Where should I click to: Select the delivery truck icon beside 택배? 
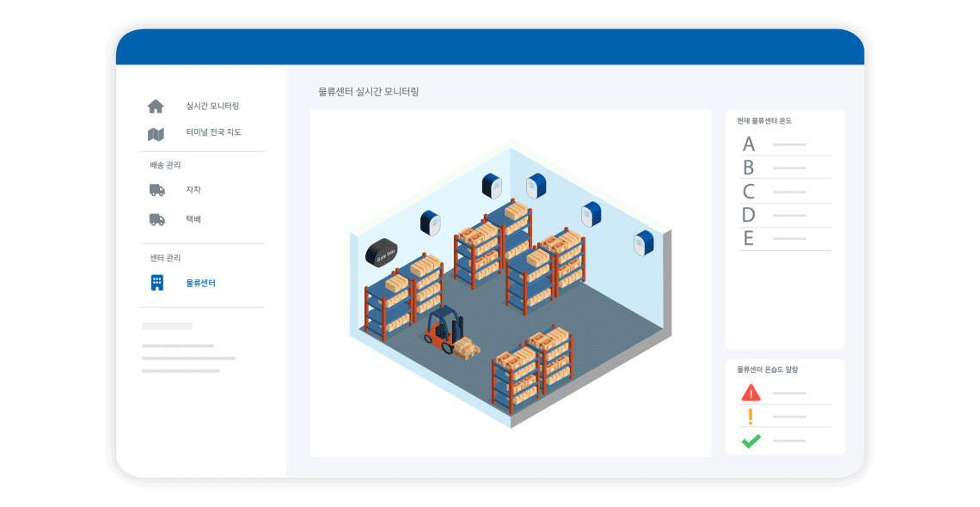tap(156, 219)
